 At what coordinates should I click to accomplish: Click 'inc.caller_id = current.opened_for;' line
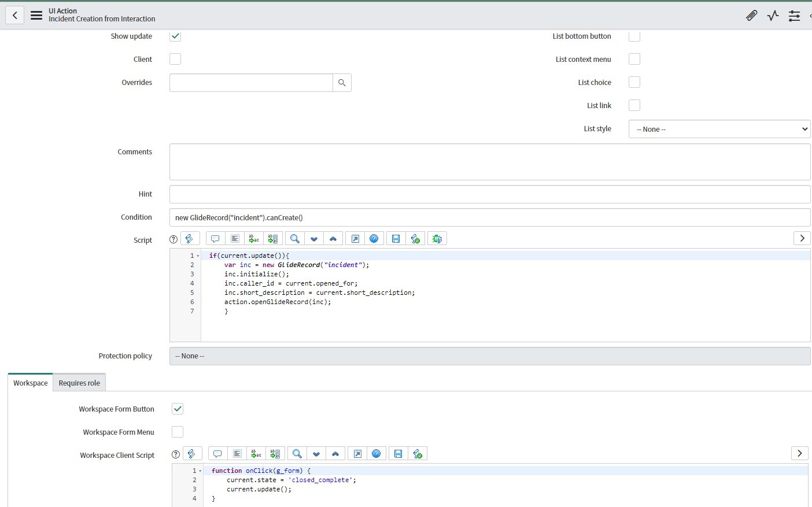pos(291,283)
